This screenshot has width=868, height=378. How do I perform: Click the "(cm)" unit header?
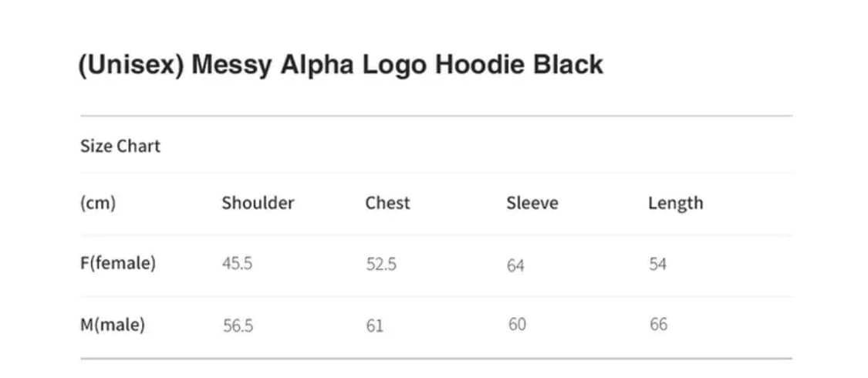click(98, 204)
